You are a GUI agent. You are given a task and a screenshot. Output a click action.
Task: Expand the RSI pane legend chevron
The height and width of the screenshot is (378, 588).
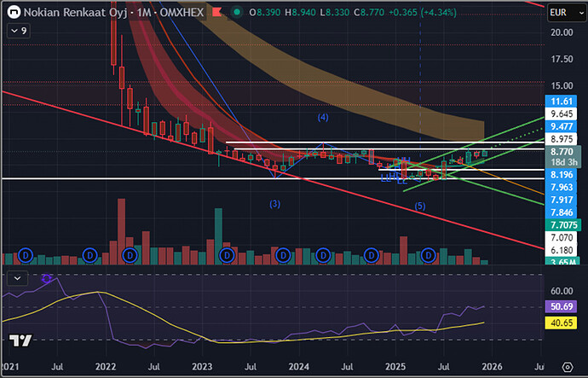17,278
